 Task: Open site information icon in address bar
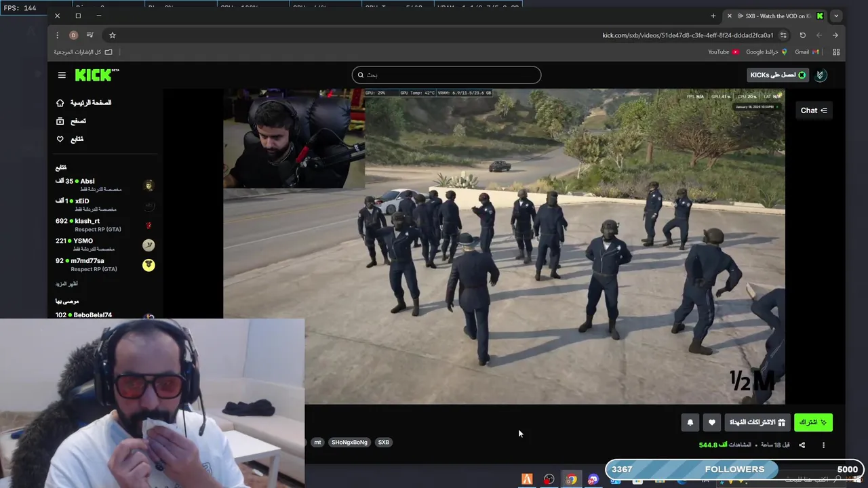click(x=783, y=35)
